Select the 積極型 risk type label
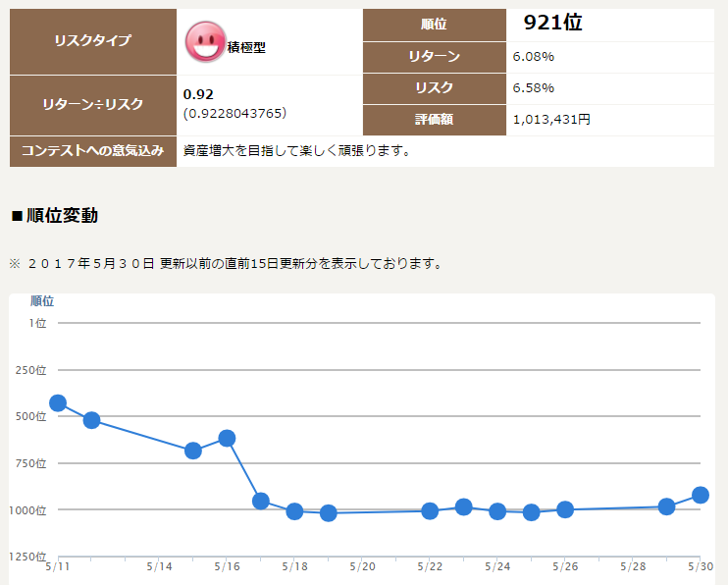This screenshot has width=728, height=585. (246, 47)
